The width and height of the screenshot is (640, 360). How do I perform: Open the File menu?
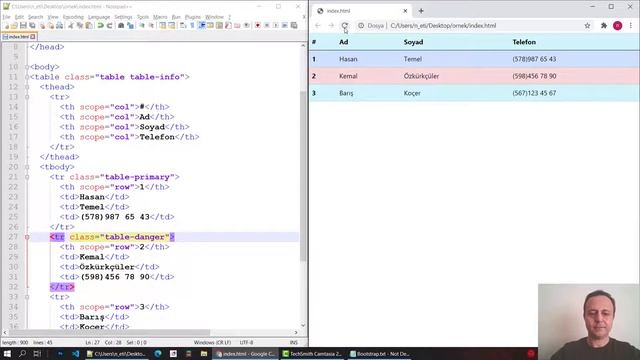(7, 17)
